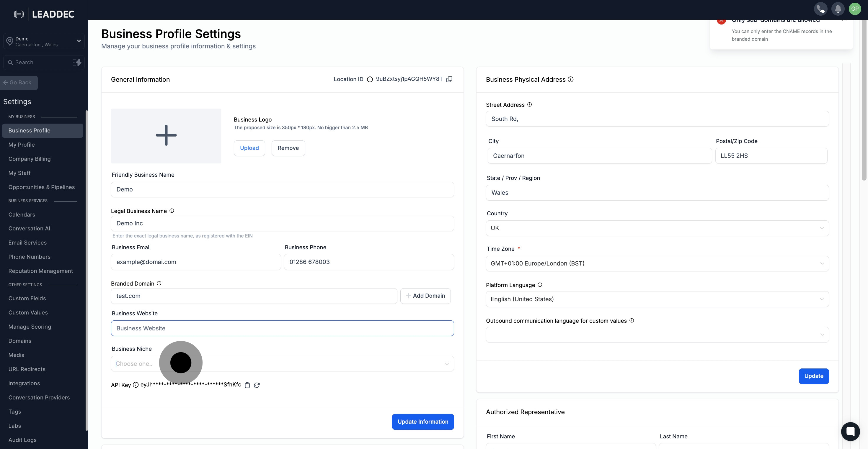Click the Legal Business Name field
The width and height of the screenshot is (868, 449).
click(282, 224)
